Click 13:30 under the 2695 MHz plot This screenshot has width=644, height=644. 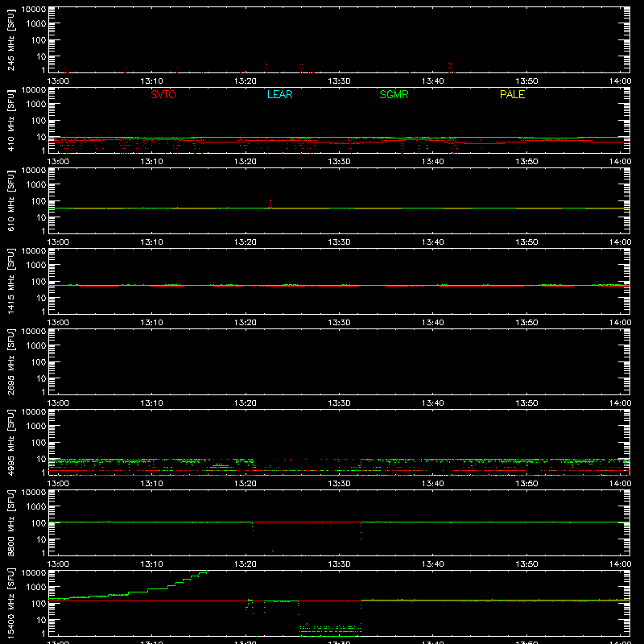[339, 403]
